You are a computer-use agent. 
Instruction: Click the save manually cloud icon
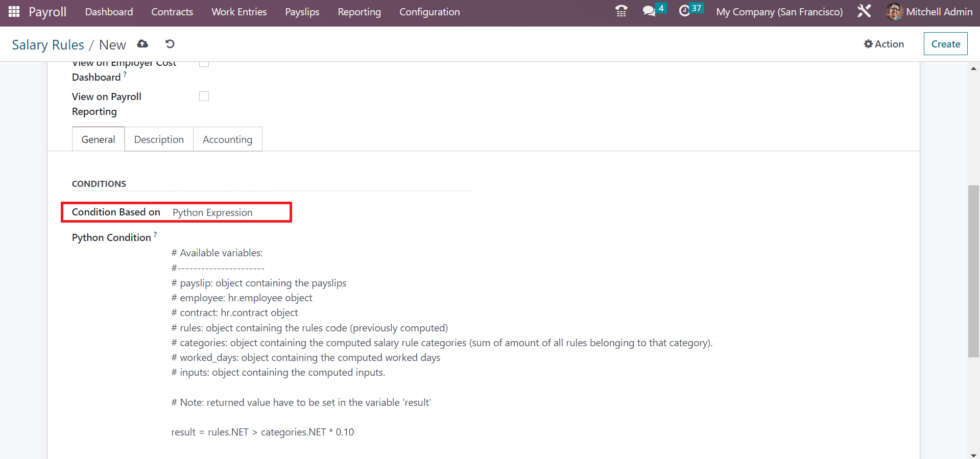(142, 44)
